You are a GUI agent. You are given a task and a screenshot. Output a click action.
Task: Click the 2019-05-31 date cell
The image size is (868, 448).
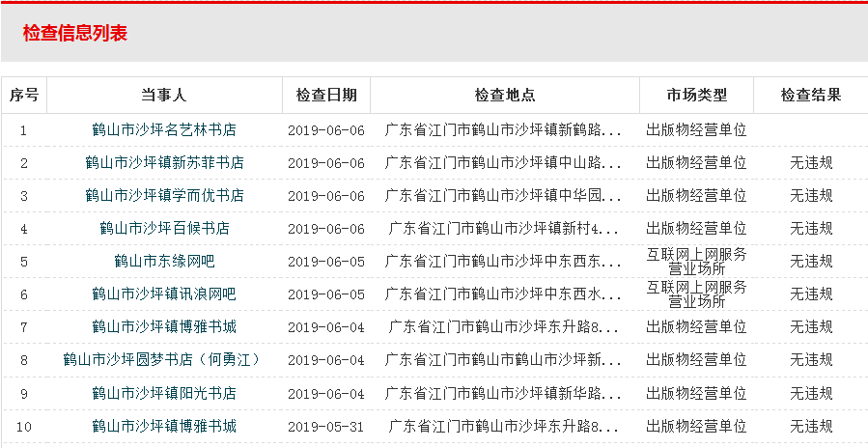pyautogui.click(x=326, y=426)
